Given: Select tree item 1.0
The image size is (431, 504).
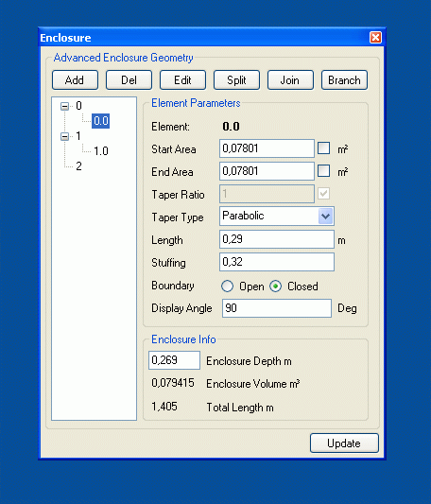Looking at the screenshot, I should 100,151.
